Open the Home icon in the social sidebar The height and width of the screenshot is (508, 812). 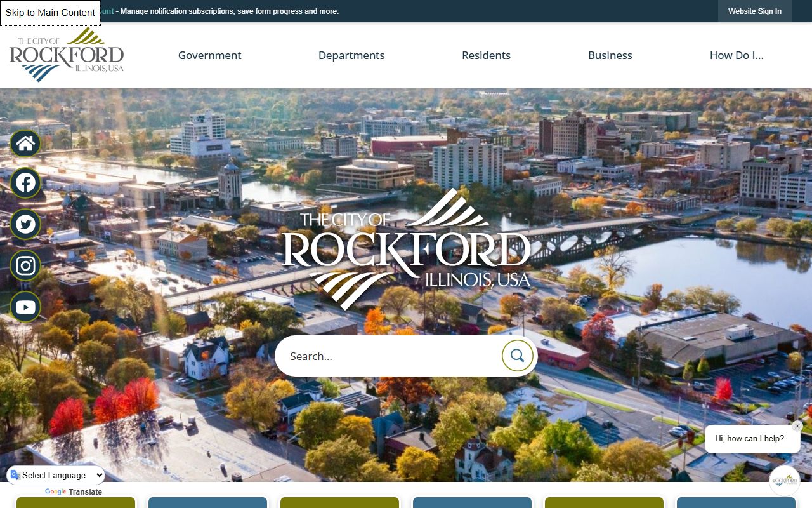[25, 144]
